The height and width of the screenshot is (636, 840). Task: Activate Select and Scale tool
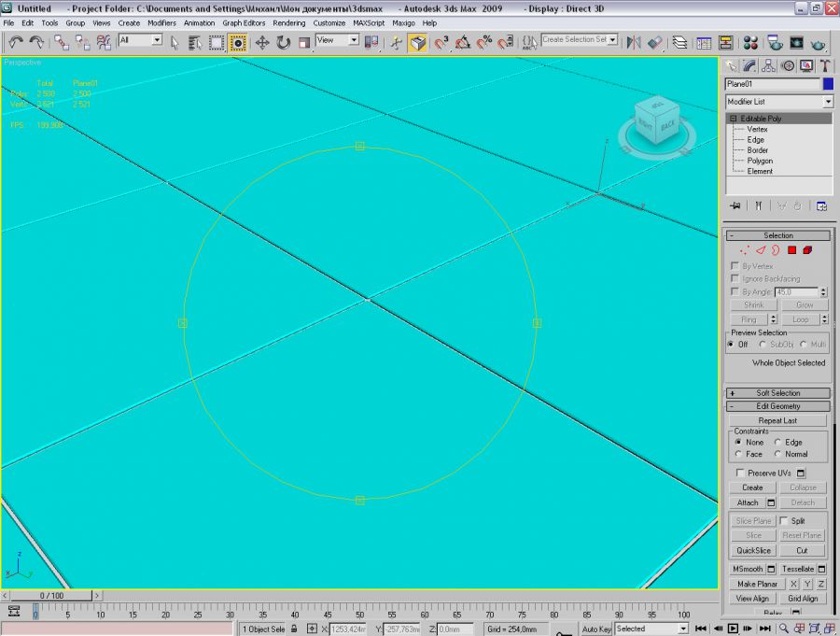[x=304, y=42]
